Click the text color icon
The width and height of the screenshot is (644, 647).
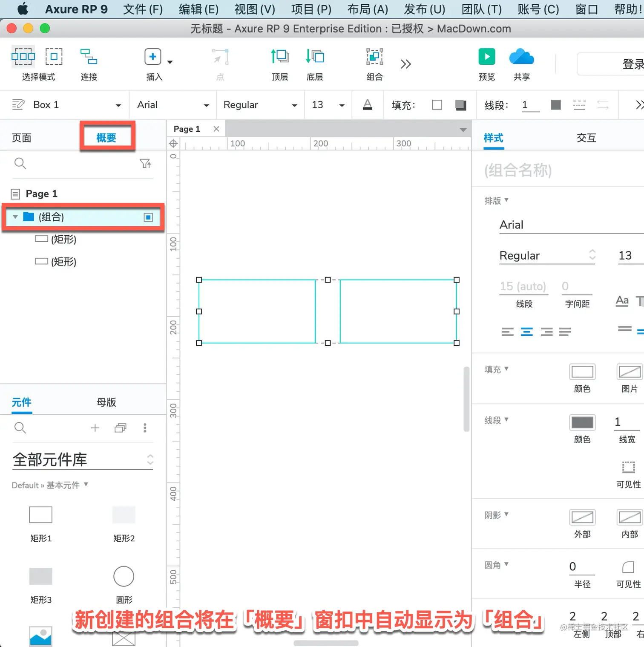[x=368, y=104]
